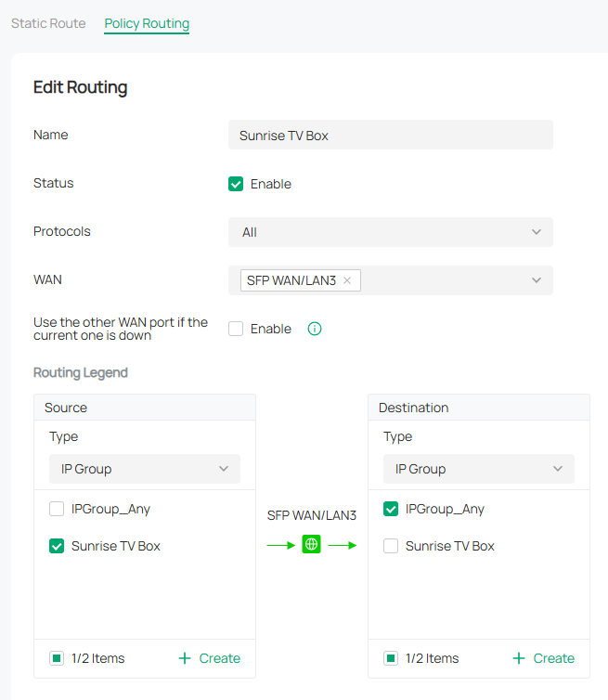Open the Protocols dropdown
The image size is (608, 700).
(x=390, y=232)
